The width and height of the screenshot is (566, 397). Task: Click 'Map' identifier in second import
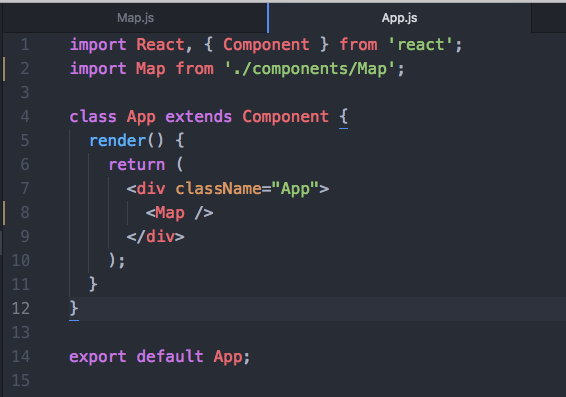click(x=151, y=69)
